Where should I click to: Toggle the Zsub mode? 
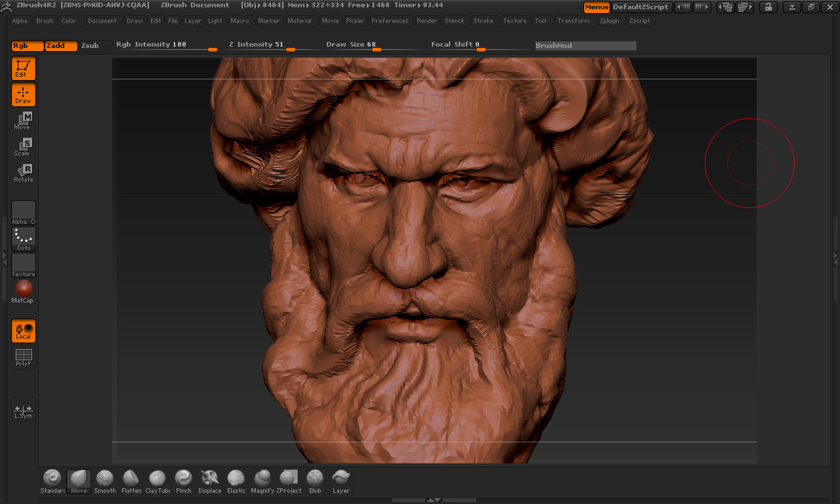tap(90, 46)
